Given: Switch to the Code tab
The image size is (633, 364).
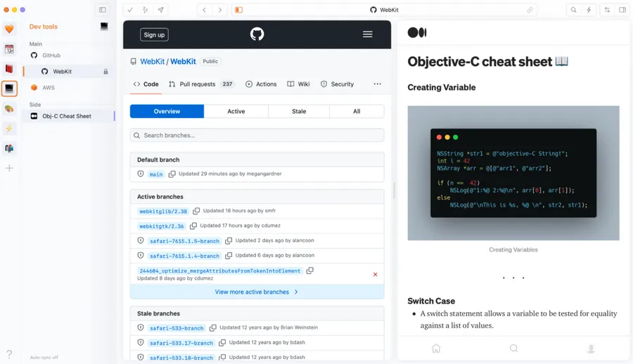Looking at the screenshot, I should 146,84.
